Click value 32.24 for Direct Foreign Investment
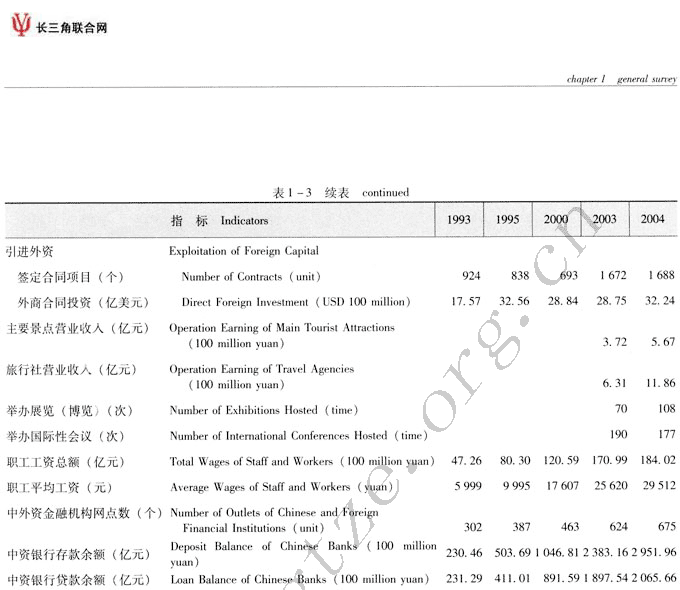The image size is (680, 590). tap(660, 301)
